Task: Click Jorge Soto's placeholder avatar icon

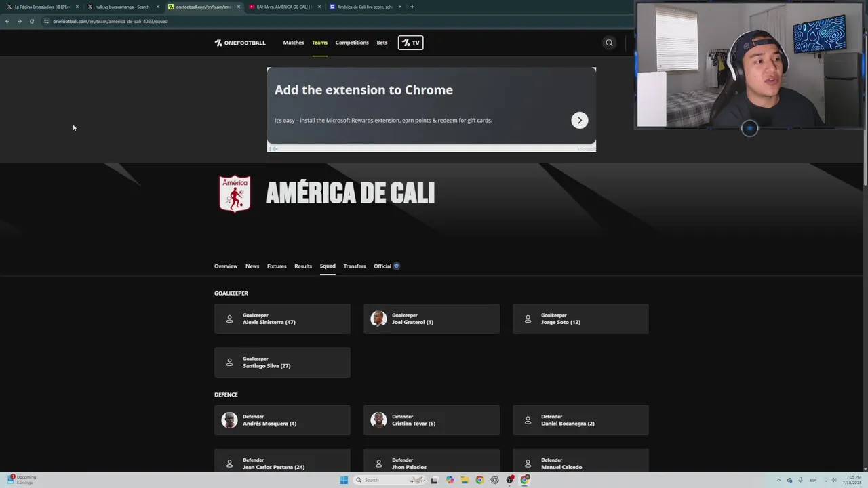Action: (528, 319)
